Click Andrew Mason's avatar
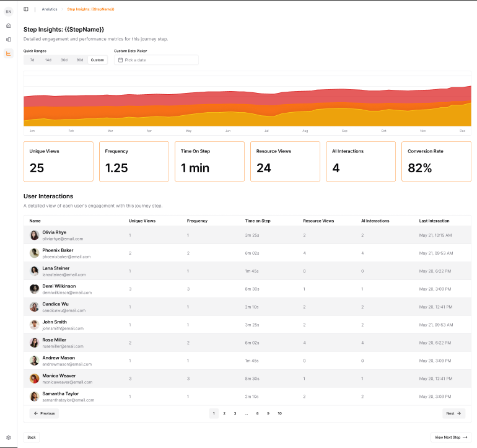This screenshot has height=448, width=477. [x=34, y=361]
